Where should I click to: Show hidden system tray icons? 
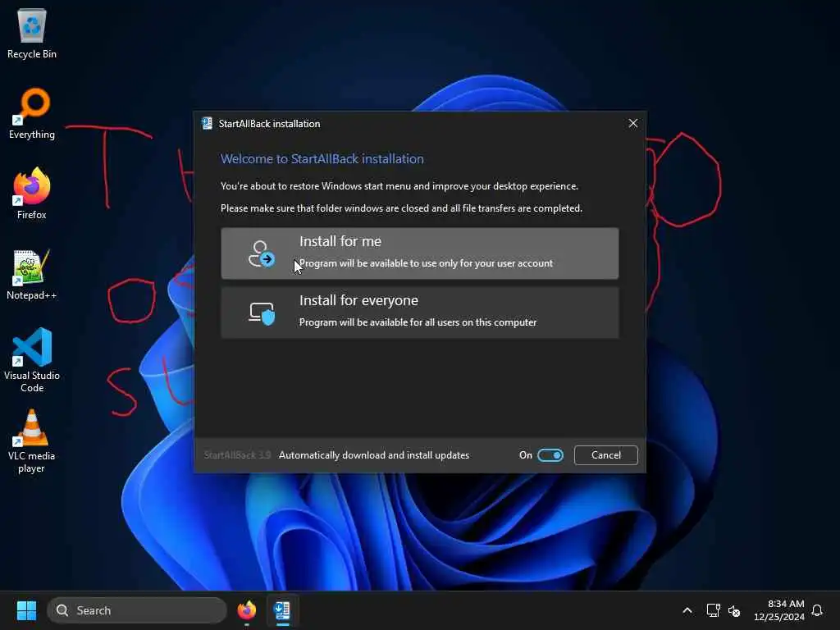click(x=687, y=610)
